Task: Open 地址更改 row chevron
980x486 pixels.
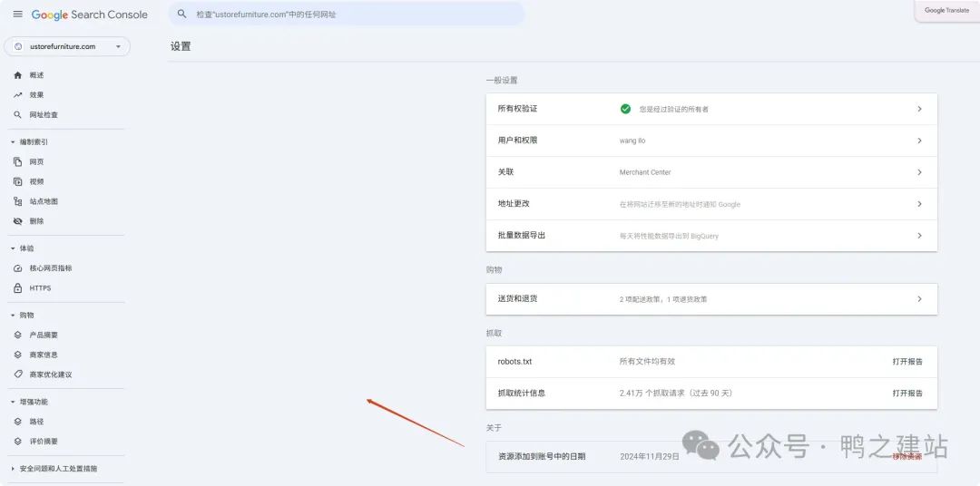Action: click(x=919, y=204)
